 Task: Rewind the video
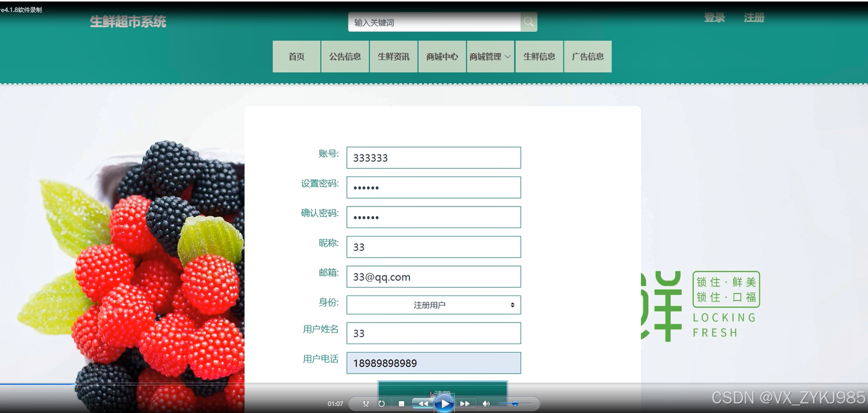coord(423,403)
